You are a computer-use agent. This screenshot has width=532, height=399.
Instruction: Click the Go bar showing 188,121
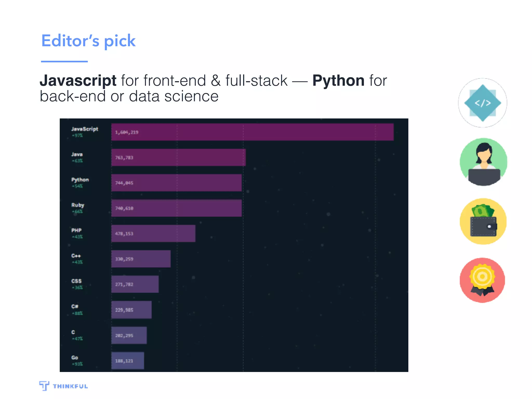pos(128,361)
